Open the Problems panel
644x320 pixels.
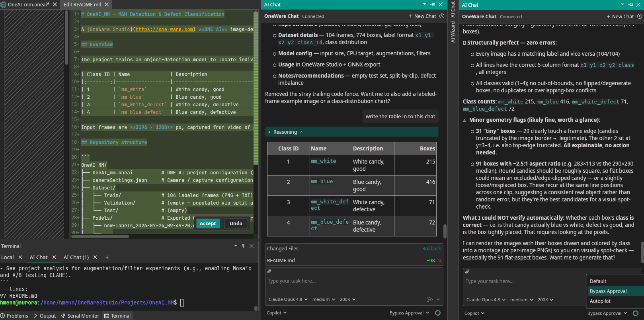coord(14,316)
